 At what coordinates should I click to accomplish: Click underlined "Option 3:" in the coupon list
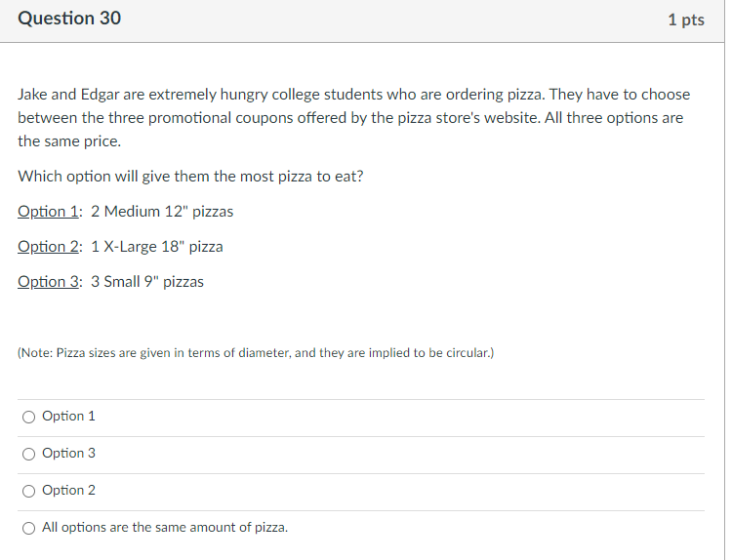pyautogui.click(x=49, y=282)
